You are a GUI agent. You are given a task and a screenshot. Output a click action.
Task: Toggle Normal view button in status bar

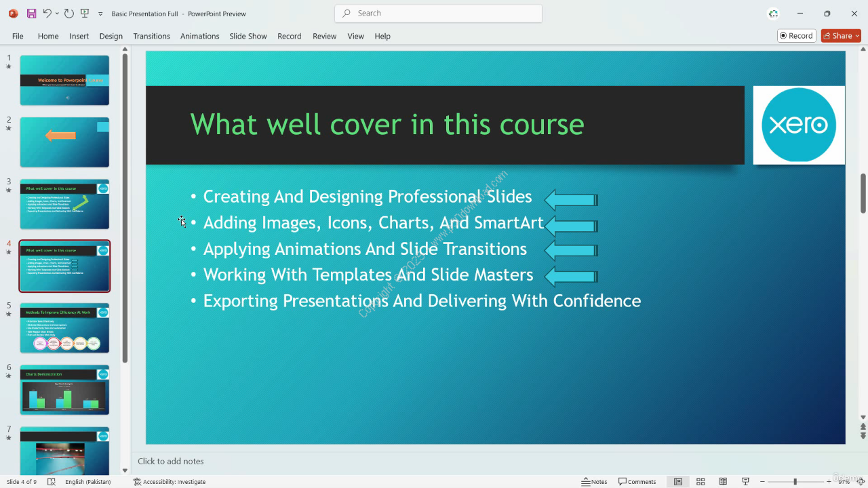click(677, 482)
